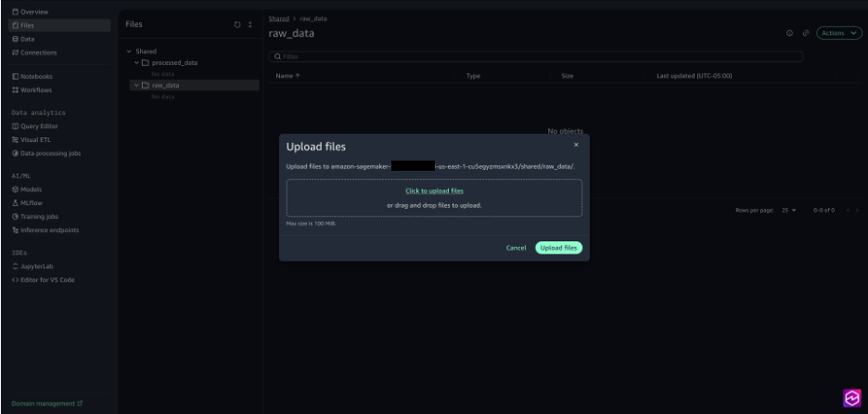868x414 pixels.
Task: Collapse the Shared tree node
Action: 129,52
